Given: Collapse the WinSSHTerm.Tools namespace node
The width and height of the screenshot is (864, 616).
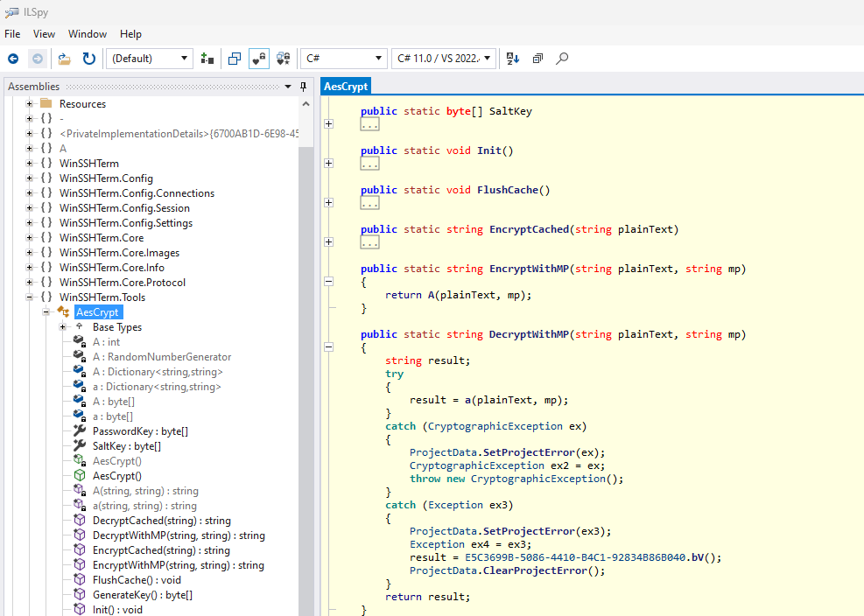Looking at the screenshot, I should [29, 297].
